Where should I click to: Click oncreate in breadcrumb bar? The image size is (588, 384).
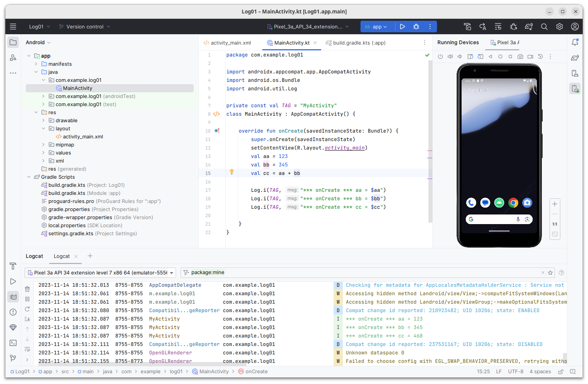point(253,371)
